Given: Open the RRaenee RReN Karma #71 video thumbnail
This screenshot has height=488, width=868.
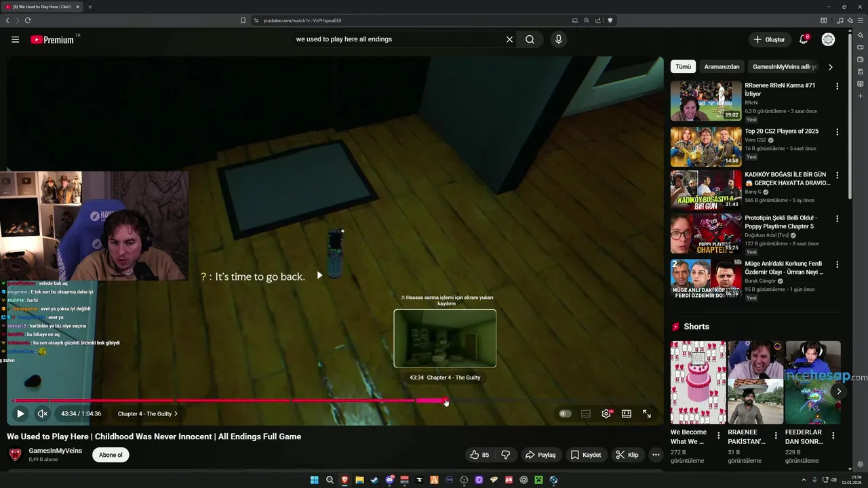Looking at the screenshot, I should (706, 101).
